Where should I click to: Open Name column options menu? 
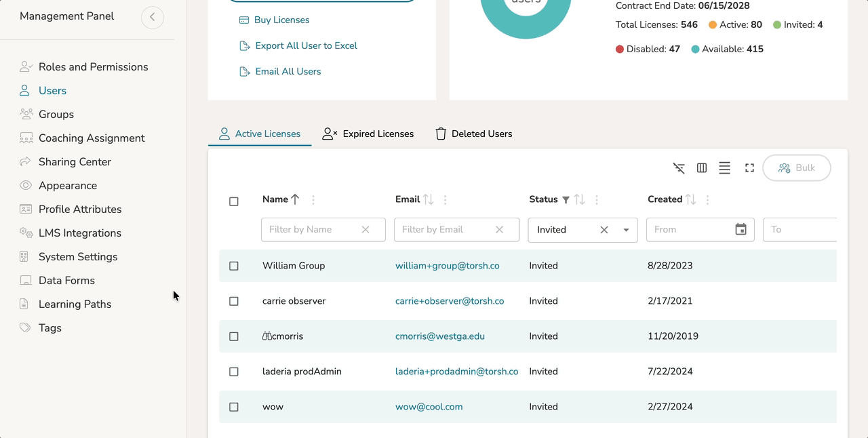click(x=313, y=200)
